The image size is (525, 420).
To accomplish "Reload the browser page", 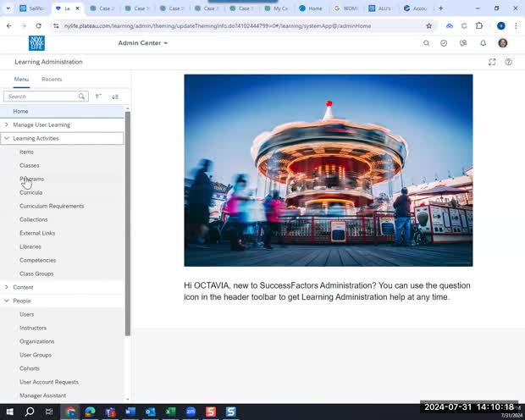I will pos(38,25).
